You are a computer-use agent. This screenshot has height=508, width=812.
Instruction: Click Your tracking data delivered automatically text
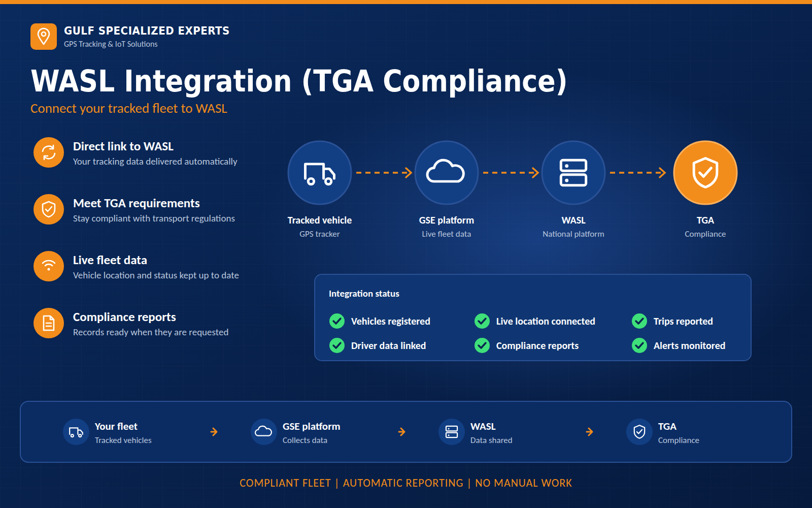(x=155, y=162)
